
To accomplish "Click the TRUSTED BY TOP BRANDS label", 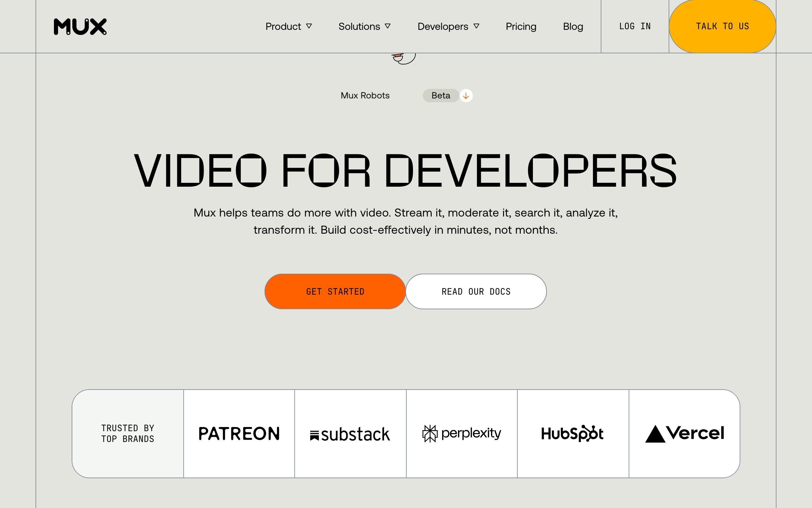I will coord(128,433).
